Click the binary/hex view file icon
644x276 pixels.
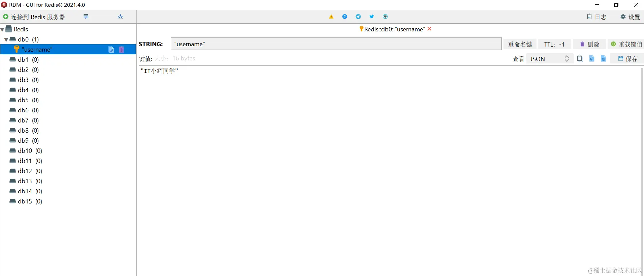tap(603, 58)
